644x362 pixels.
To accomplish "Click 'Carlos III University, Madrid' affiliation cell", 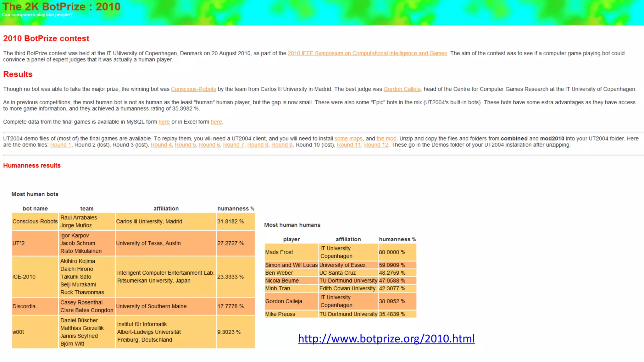I will (166, 222).
